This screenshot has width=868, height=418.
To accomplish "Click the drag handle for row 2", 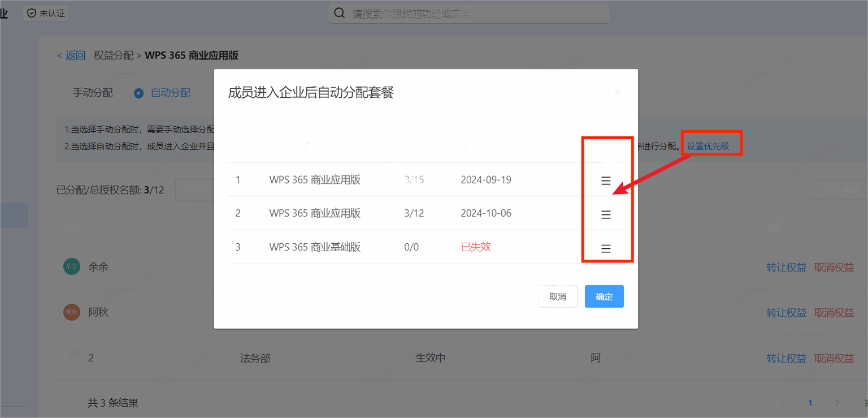I will (606, 215).
